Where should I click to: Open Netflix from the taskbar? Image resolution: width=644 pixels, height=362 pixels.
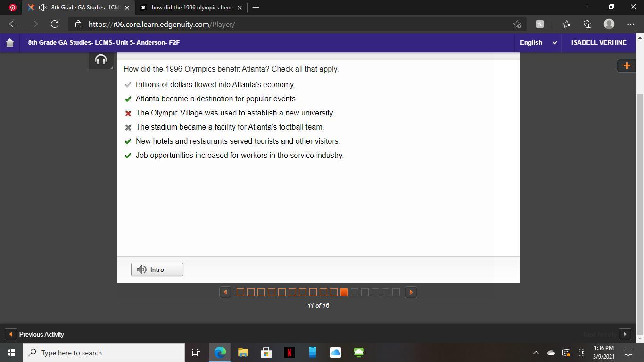[x=289, y=353]
